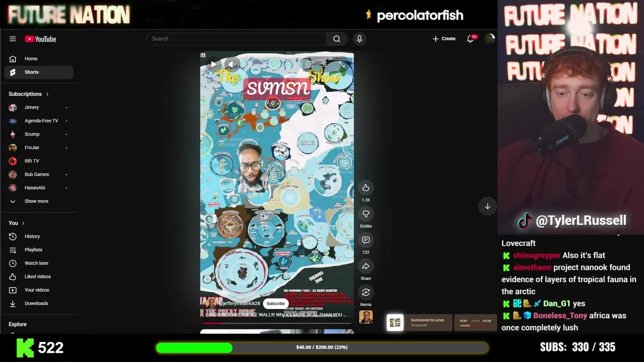Click the search magnifier button
Image resolution: width=644 pixels, height=362 pixels.
coord(337,39)
